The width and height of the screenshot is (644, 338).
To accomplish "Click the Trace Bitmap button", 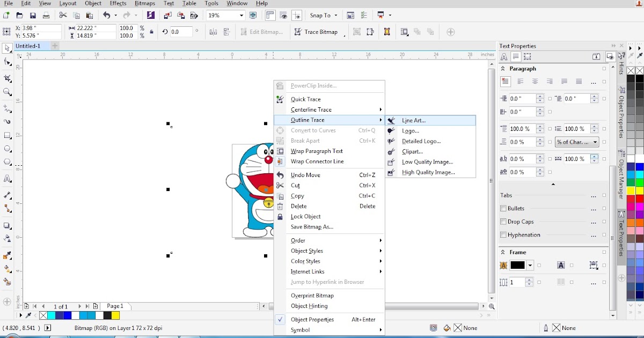I will click(316, 32).
